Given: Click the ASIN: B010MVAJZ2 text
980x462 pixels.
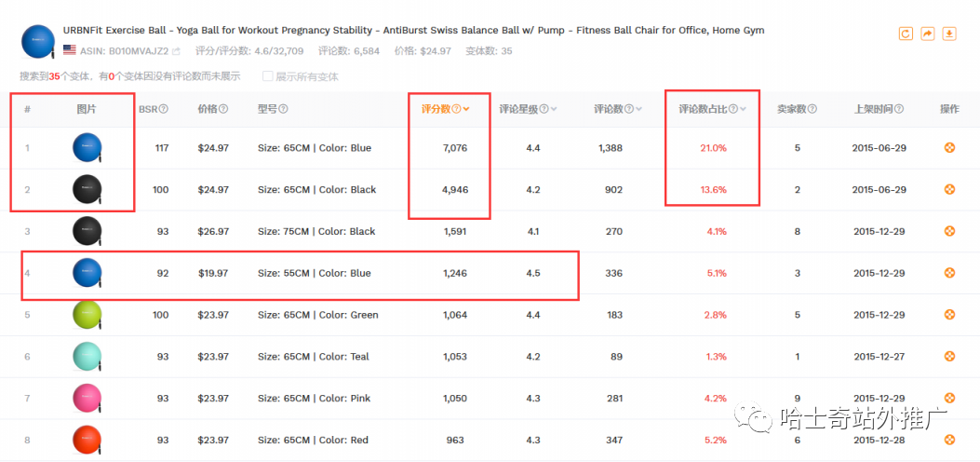Looking at the screenshot, I should click(x=125, y=51).
